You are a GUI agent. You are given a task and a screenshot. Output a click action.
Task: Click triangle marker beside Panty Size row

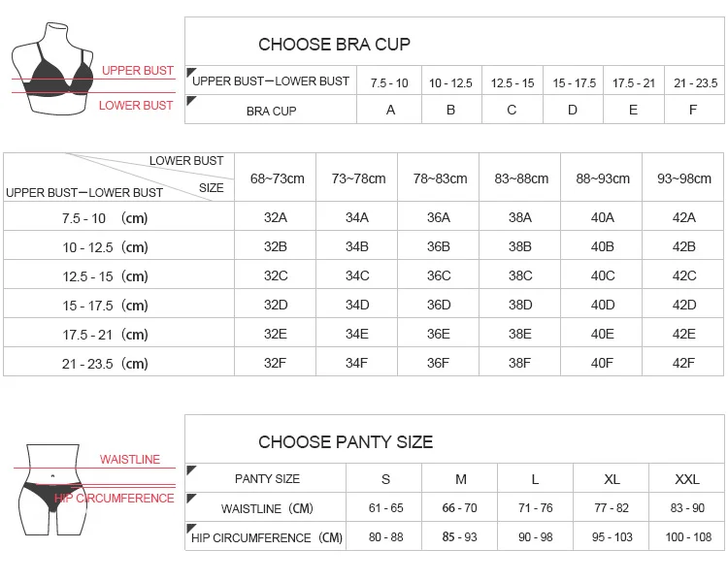coord(191,470)
